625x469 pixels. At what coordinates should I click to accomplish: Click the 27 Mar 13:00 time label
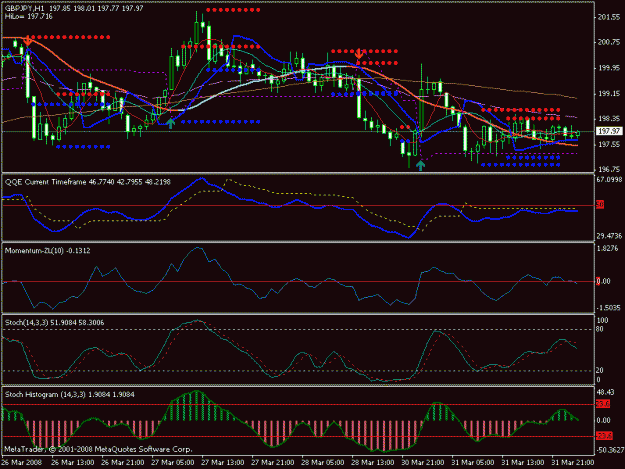pyautogui.click(x=223, y=463)
